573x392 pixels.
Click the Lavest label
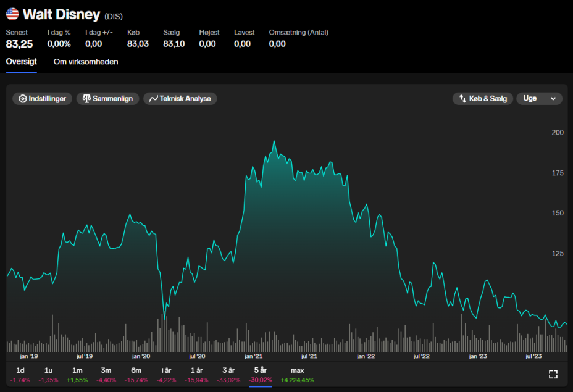(244, 33)
